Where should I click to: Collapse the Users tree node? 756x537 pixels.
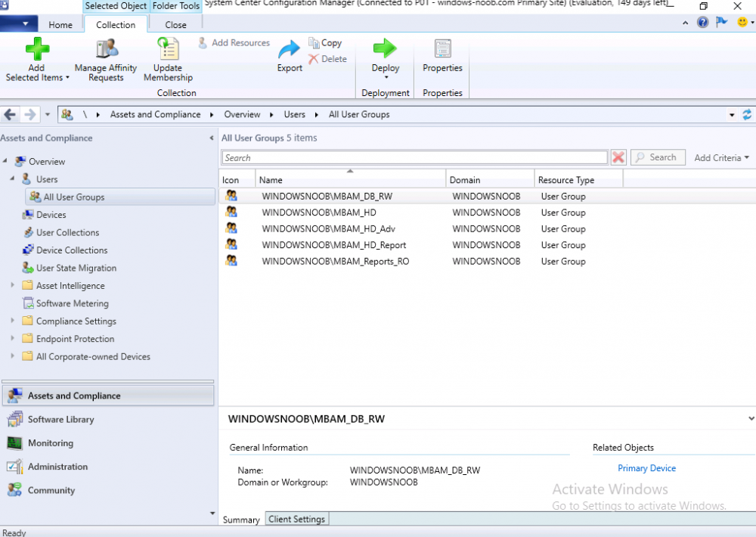pos(13,178)
